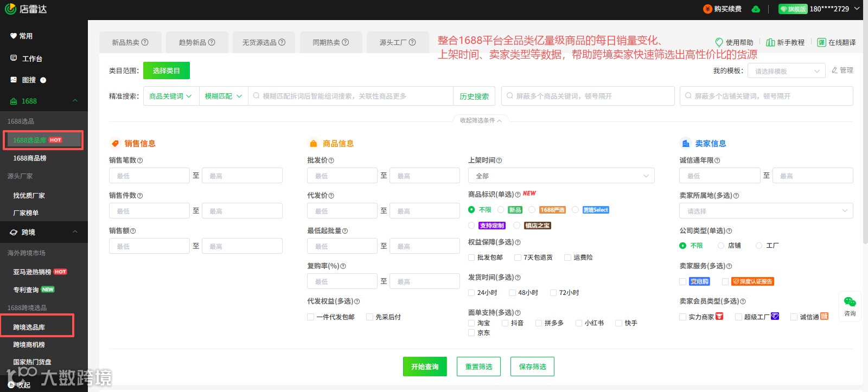Image resolution: width=868 pixels, height=392 pixels.
Task: Click the help icon beside 新品热卖
Action: [145, 42]
